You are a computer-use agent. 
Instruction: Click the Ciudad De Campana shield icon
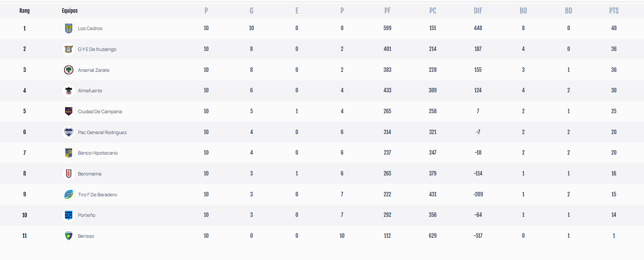point(69,111)
